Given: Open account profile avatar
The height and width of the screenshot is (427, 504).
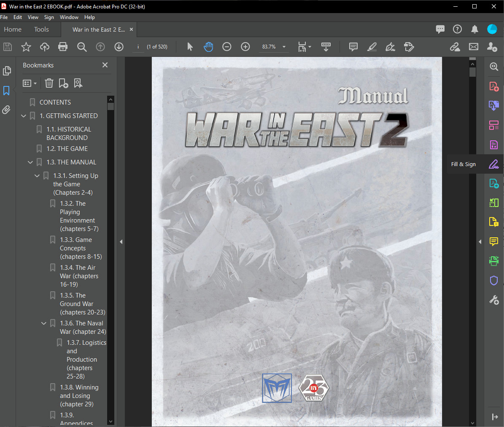Looking at the screenshot, I should 492,29.
